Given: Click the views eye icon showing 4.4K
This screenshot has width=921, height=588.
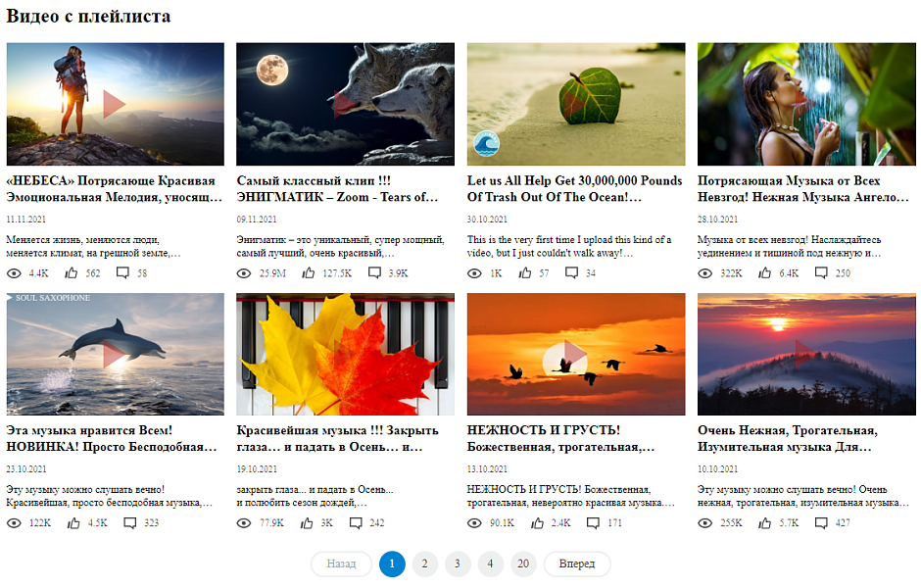Looking at the screenshot, I should (x=14, y=273).
